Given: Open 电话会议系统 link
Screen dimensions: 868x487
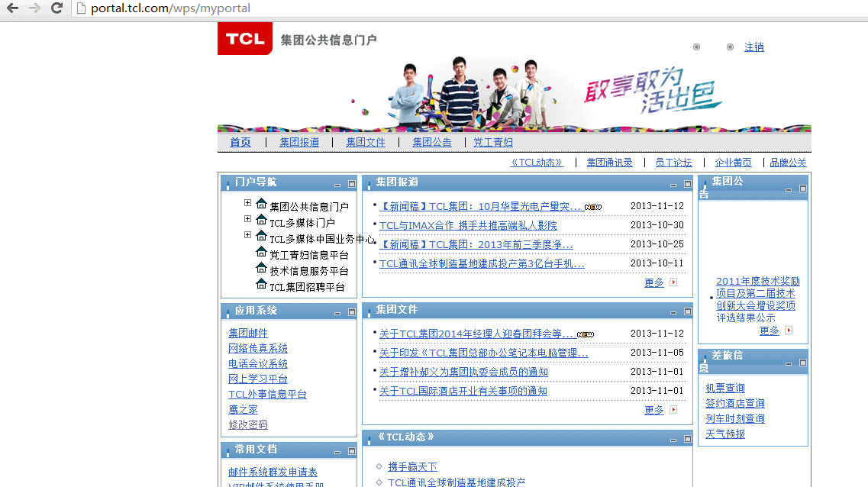Looking at the screenshot, I should tap(258, 363).
